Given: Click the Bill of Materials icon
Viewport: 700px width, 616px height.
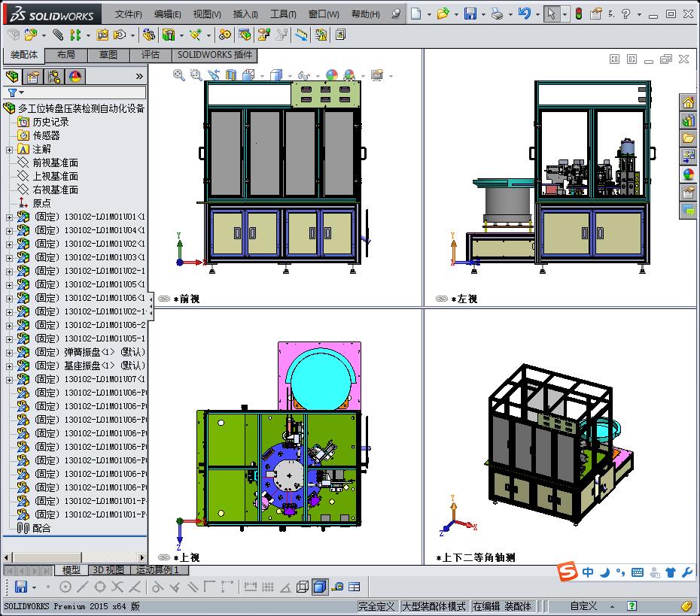Looking at the screenshot, I should coord(244,35).
